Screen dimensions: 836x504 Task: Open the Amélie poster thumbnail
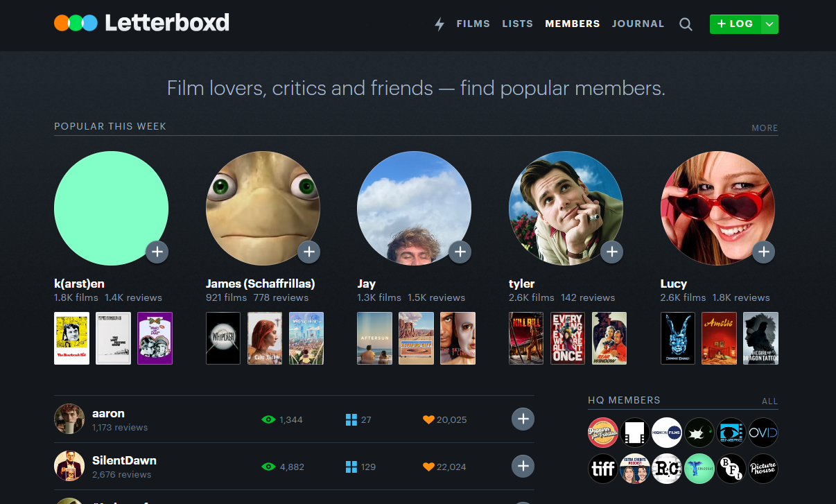[720, 338]
